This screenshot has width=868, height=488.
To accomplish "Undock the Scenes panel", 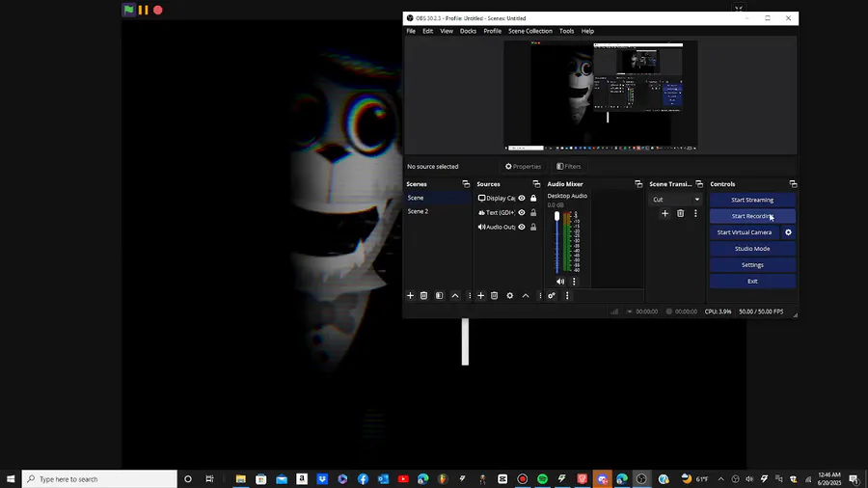I will click(x=466, y=184).
